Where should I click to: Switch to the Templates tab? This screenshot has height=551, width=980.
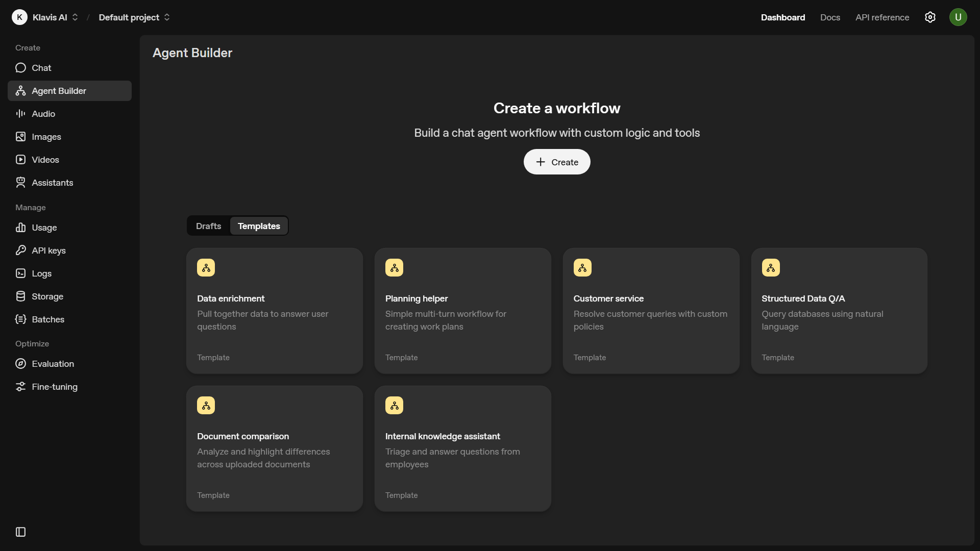click(259, 226)
